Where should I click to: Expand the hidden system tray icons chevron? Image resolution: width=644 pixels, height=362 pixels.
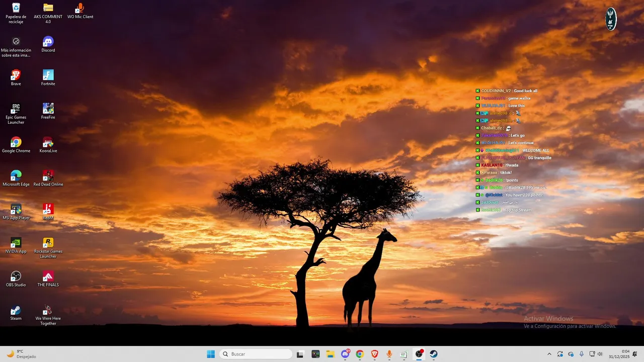point(549,354)
